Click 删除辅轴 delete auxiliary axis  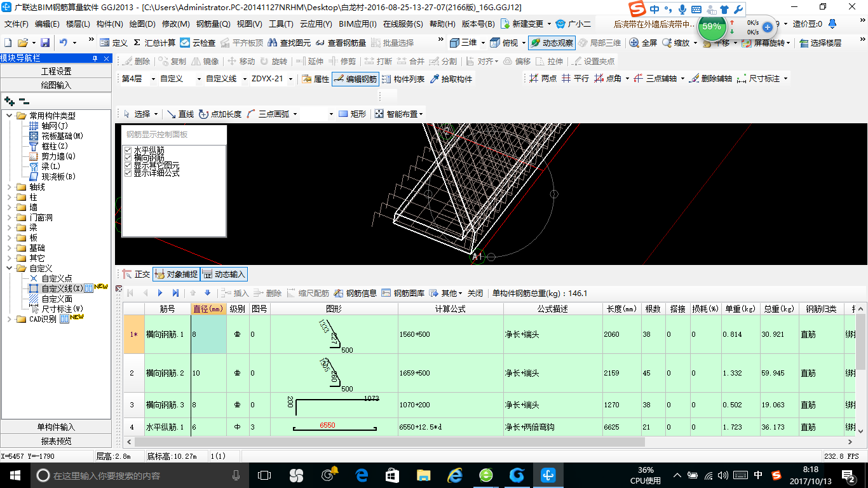711,79
